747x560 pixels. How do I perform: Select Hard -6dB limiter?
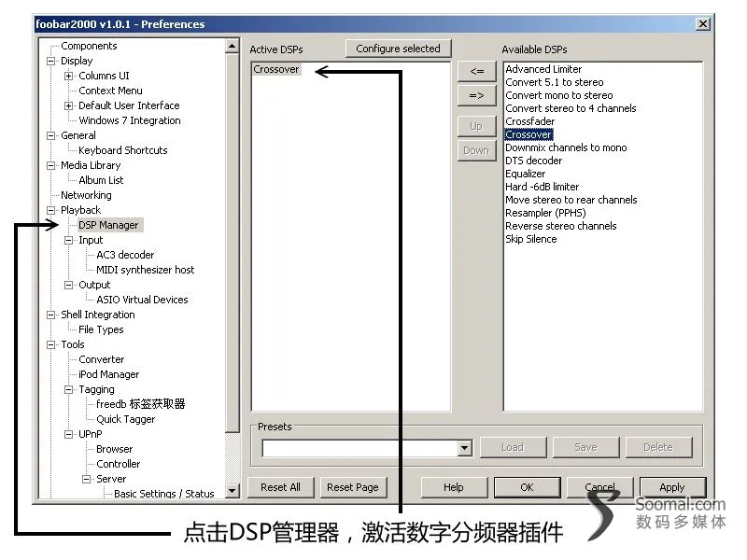(x=543, y=187)
